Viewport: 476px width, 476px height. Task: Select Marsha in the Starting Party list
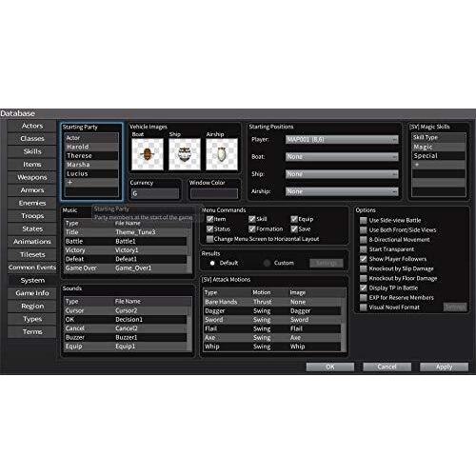(91, 165)
